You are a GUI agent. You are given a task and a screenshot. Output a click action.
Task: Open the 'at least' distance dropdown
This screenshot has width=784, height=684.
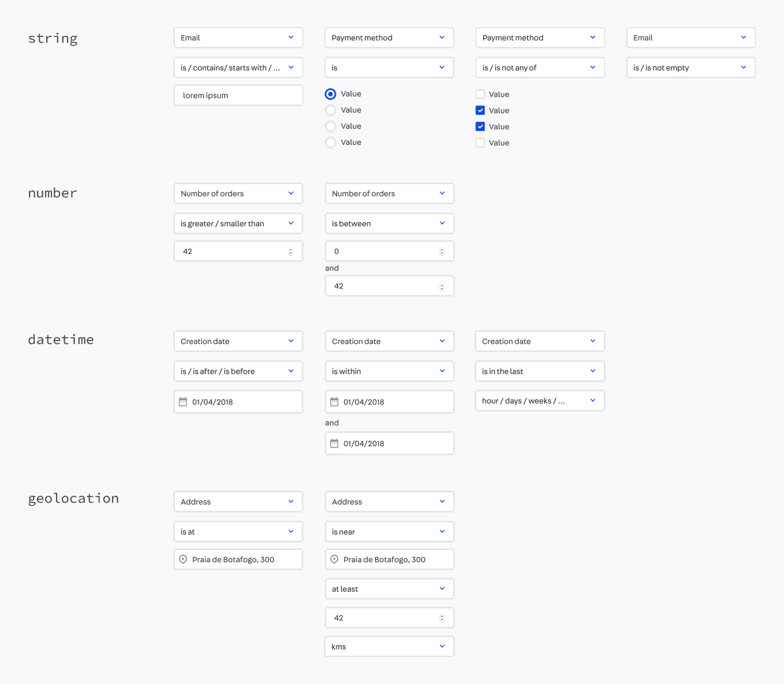tap(389, 589)
